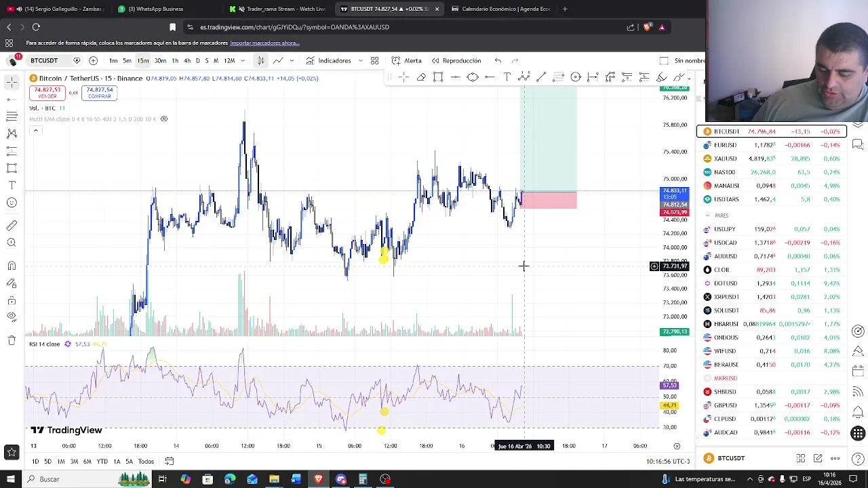This screenshot has width=868, height=488.
Task: Collapse the PARES watchlist section
Action: click(x=707, y=216)
